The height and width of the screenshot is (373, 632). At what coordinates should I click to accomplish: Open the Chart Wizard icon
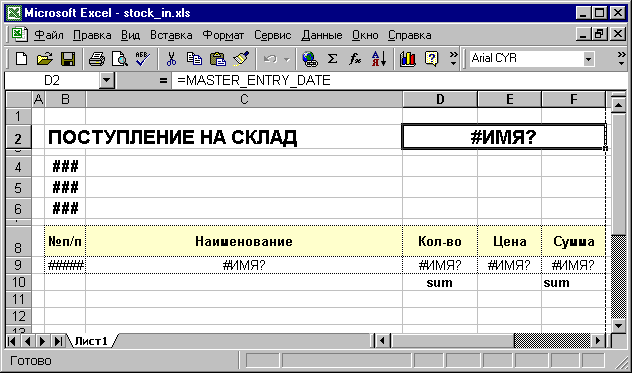point(407,59)
